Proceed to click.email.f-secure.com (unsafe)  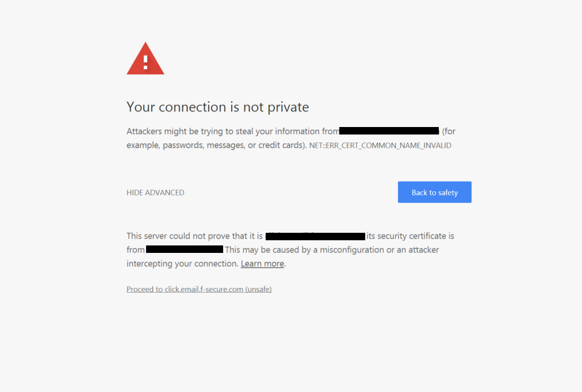[199, 289]
